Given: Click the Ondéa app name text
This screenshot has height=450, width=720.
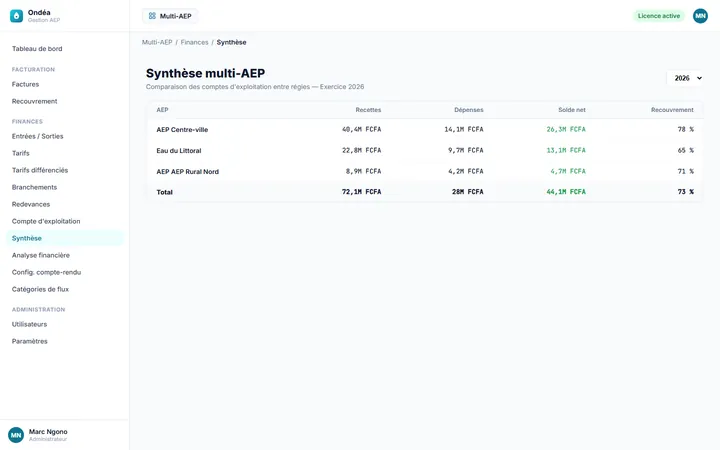Looking at the screenshot, I should (x=39, y=12).
